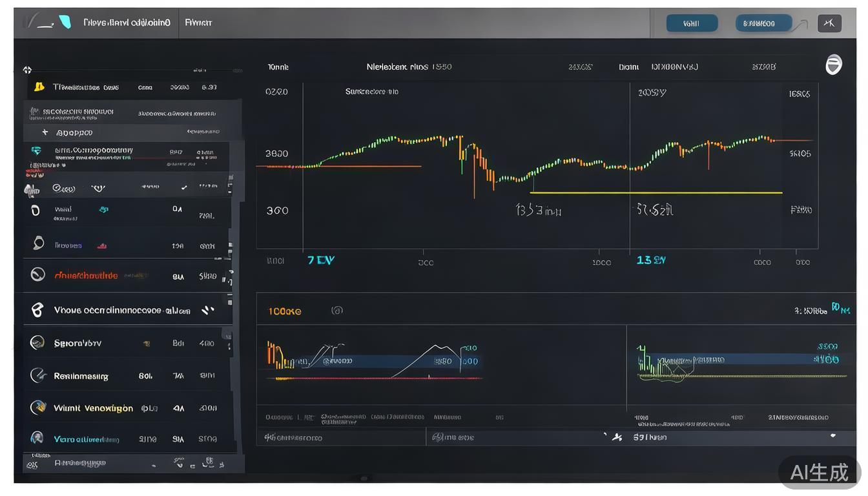Open the Fiwert tab in the title bar
The height and width of the screenshot is (496, 868).
pyautogui.click(x=198, y=23)
